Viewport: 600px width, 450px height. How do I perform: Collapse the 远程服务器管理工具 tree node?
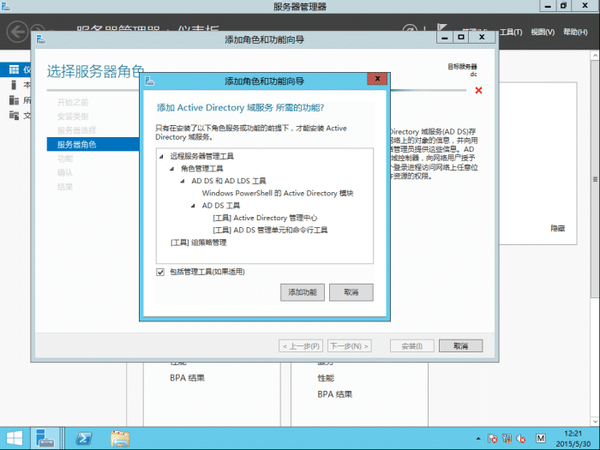coord(161,156)
